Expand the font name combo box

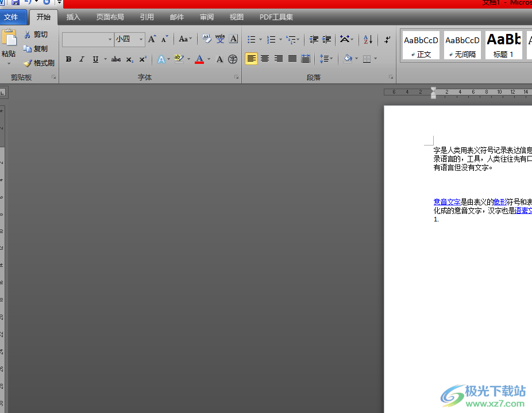110,39
